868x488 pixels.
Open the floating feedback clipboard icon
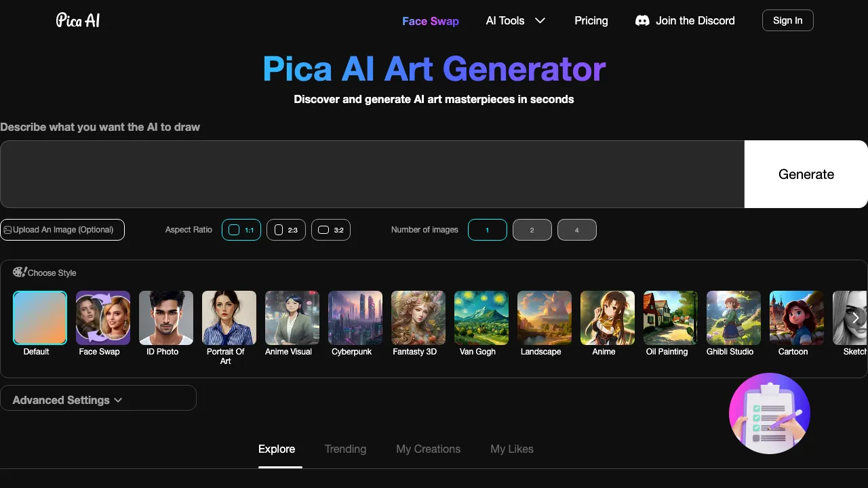769,413
